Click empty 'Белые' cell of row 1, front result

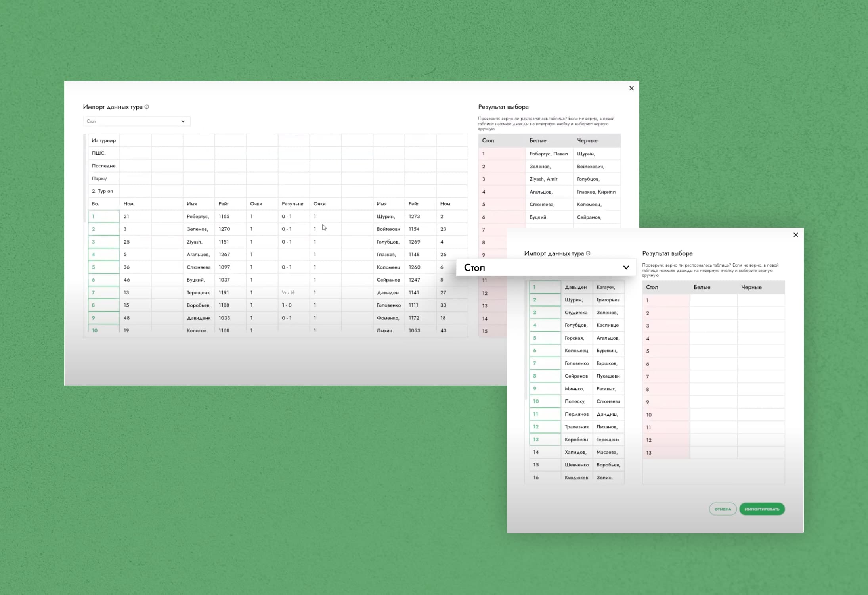click(x=713, y=301)
